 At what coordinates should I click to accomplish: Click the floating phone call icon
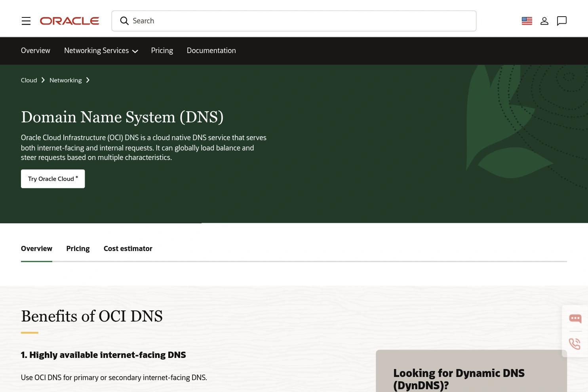click(x=575, y=344)
